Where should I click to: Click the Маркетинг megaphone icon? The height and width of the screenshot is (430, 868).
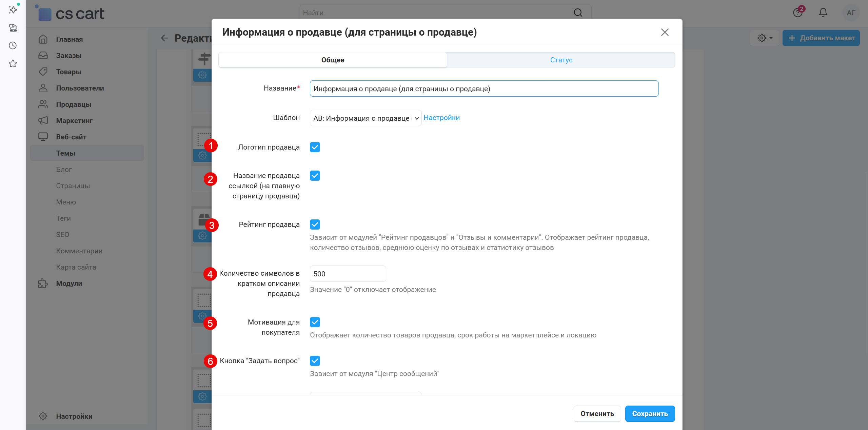point(43,120)
